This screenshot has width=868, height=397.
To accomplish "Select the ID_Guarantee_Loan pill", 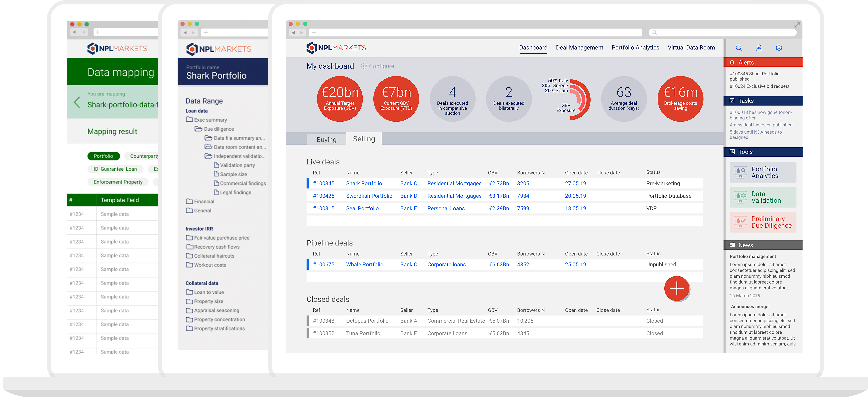I will (115, 169).
